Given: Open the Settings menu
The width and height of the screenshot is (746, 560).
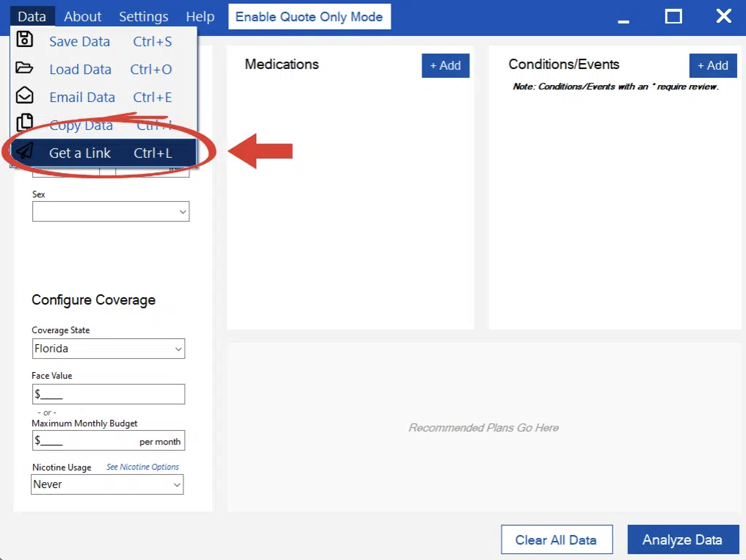Looking at the screenshot, I should [x=144, y=17].
